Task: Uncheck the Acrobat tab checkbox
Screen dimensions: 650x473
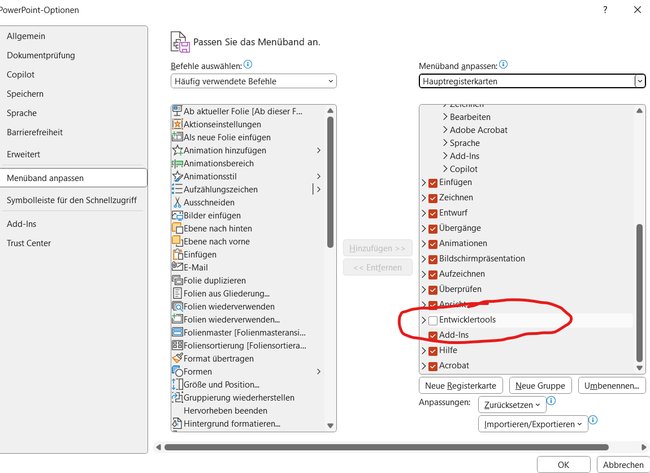Action: [433, 366]
